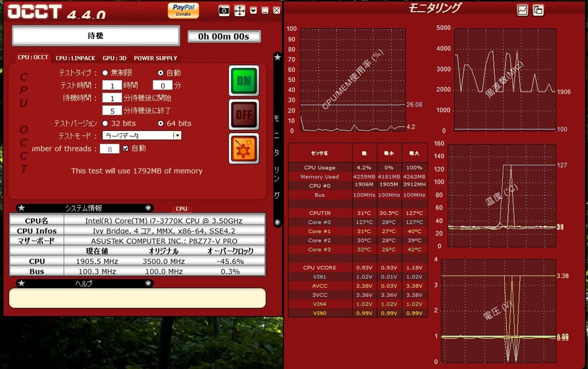Click the 0h 00m 00s timer display
The height and width of the screenshot is (369, 588).
(x=224, y=36)
